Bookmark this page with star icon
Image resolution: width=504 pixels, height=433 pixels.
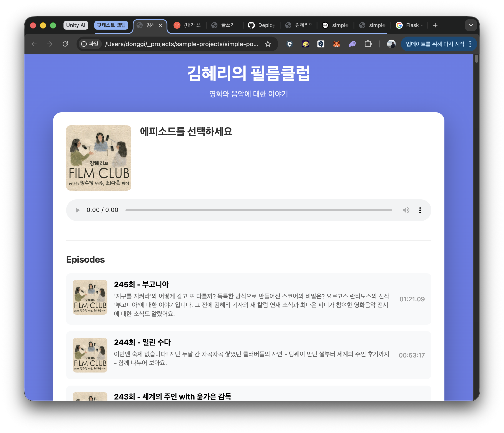268,44
